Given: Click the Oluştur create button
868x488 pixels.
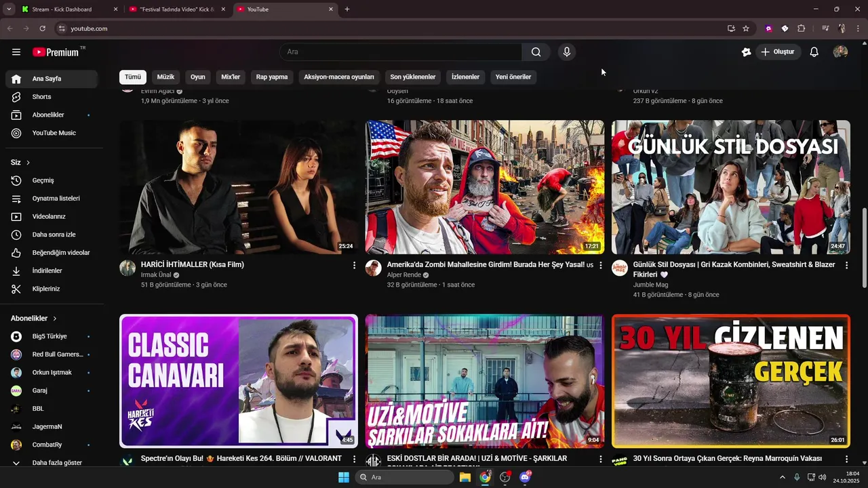Looking at the screenshot, I should pyautogui.click(x=778, y=52).
